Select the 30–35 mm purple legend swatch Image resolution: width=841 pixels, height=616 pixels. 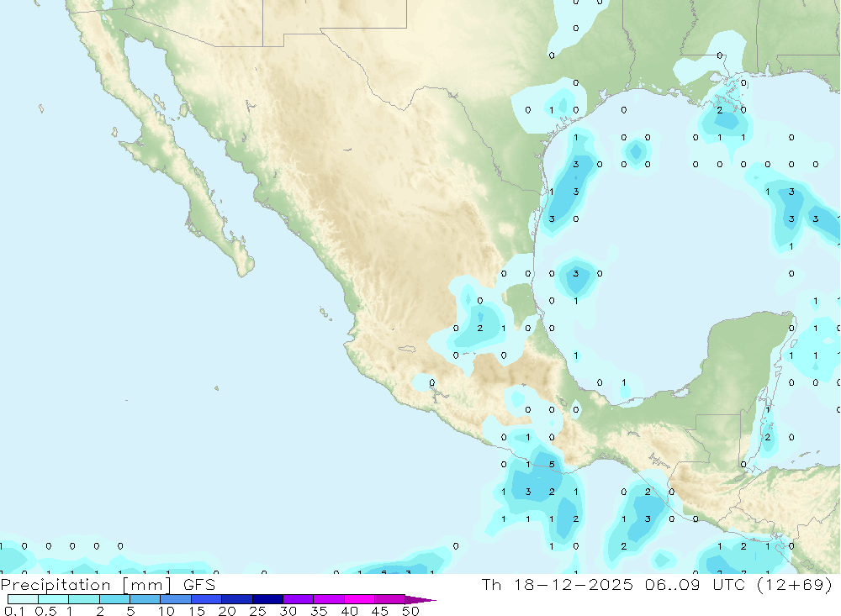click(x=299, y=599)
